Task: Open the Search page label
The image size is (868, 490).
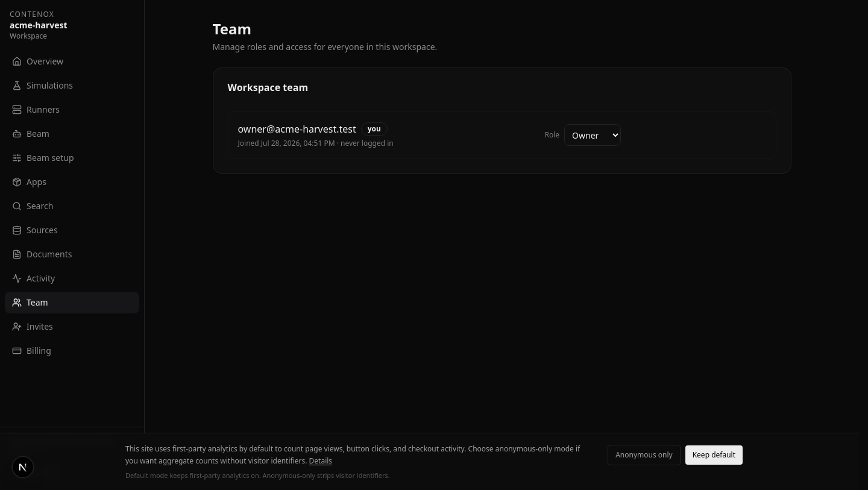Action: 40,206
